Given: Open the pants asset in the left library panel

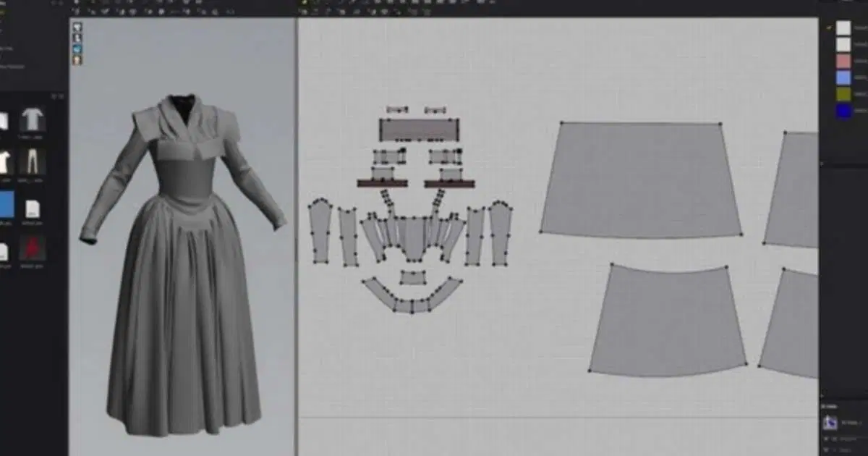Looking at the screenshot, I should pos(32,160).
